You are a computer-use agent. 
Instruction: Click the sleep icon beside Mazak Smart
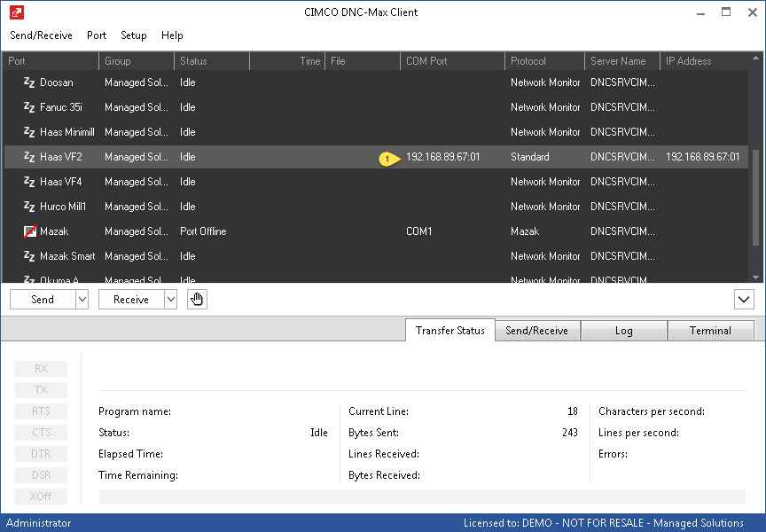tap(29, 256)
